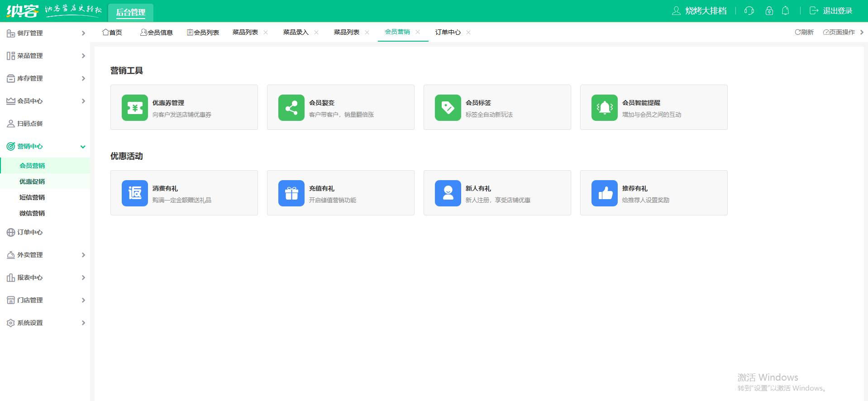Viewport: 868px width, 401px height.
Task: Click the green coupon management icon
Action: [135, 108]
